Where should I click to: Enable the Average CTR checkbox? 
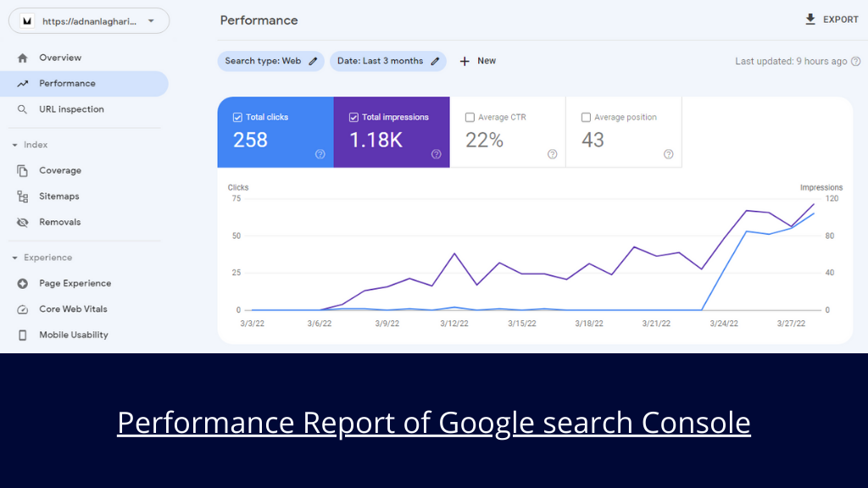(470, 117)
